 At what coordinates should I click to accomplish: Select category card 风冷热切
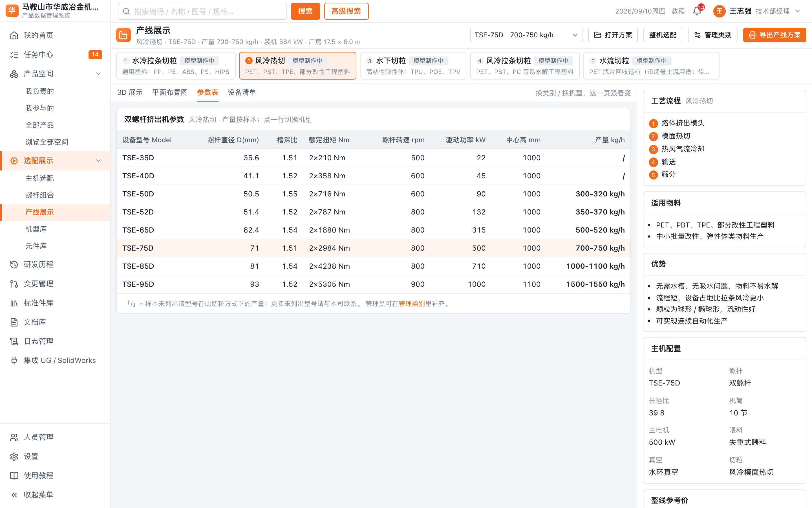298,65
